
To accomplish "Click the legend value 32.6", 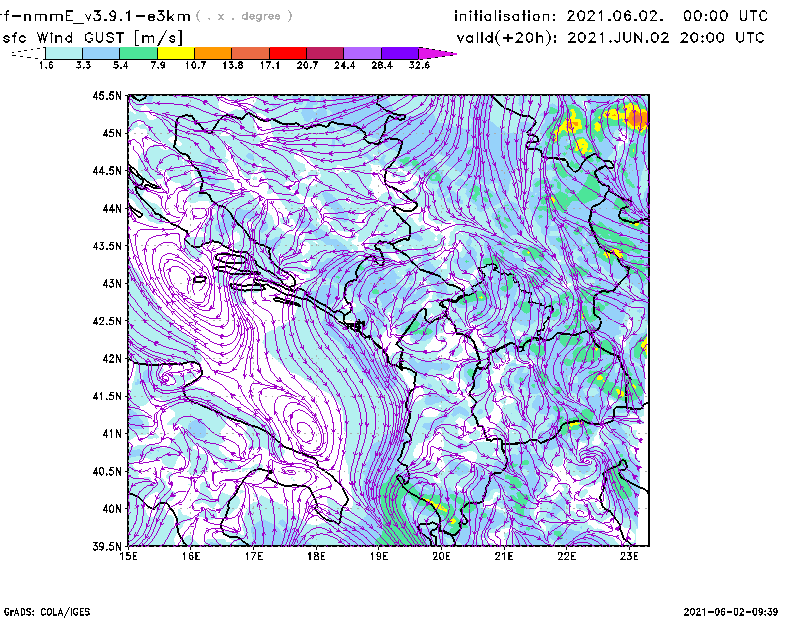I will coord(419,65).
